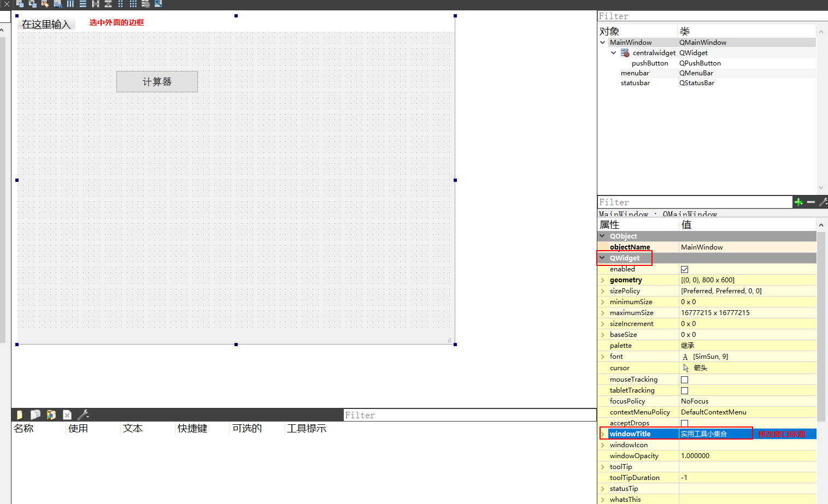Remove dynamic property with minus icon
Viewport: 828px width, 504px height.
tap(811, 202)
